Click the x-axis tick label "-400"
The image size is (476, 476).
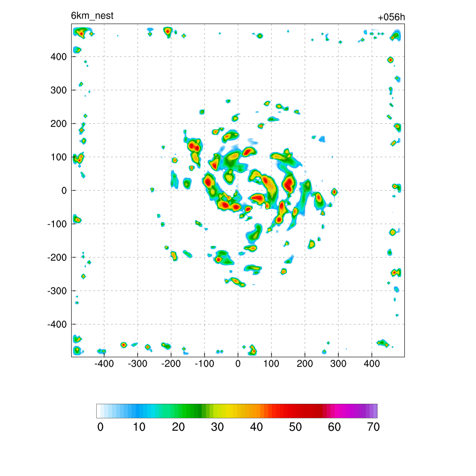[x=104, y=364]
